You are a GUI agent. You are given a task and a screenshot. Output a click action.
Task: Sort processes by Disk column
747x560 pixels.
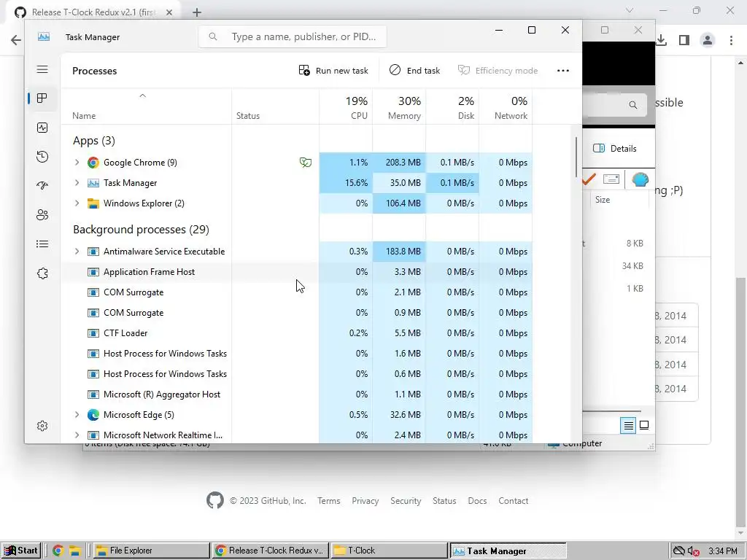click(452, 106)
